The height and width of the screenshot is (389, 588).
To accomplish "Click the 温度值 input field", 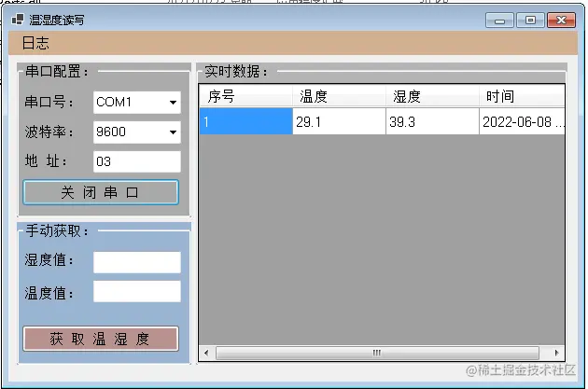I will [137, 291].
